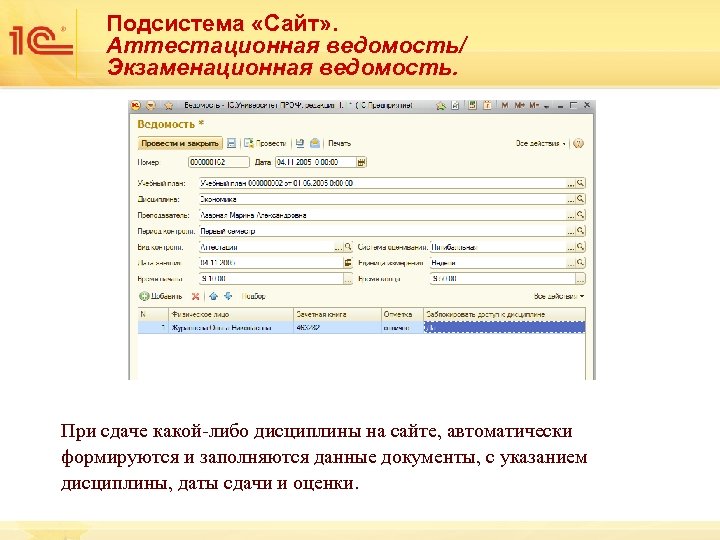
Task: Click 'Заблокировать доступ к дисциплине' column header
Action: point(505,315)
